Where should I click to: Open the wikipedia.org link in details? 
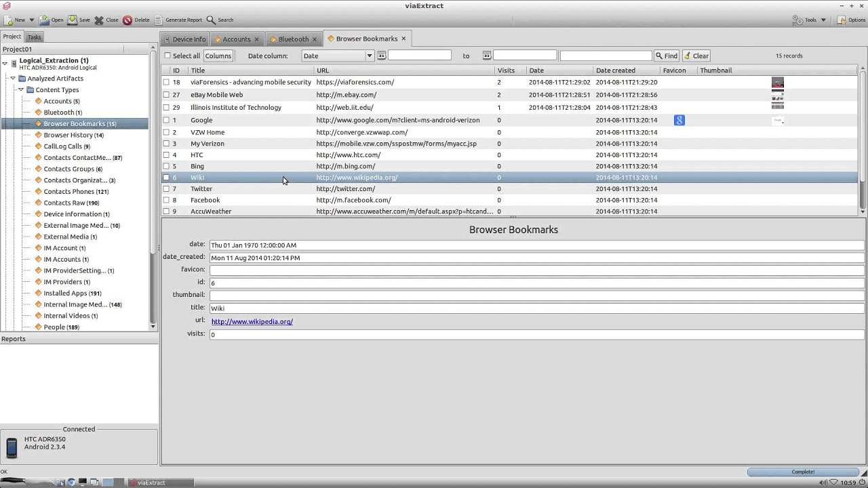252,322
